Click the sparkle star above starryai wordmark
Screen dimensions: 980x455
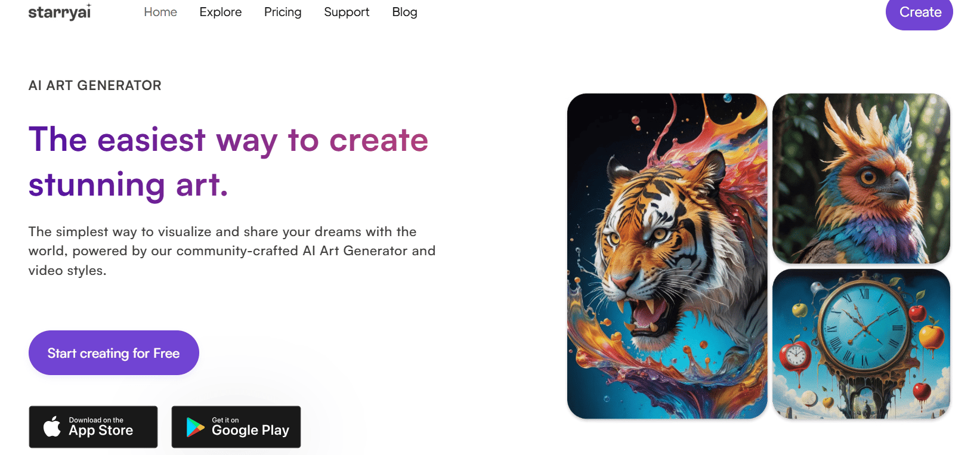tap(89, 5)
